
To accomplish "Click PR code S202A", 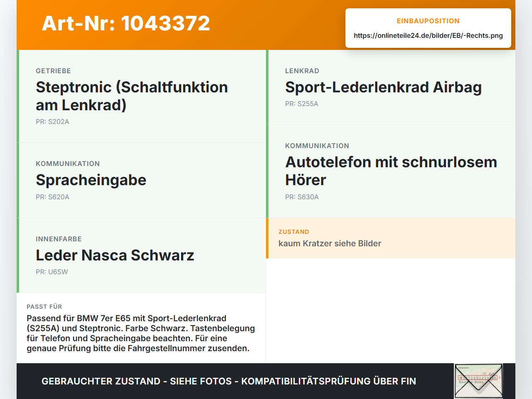I will point(52,122).
